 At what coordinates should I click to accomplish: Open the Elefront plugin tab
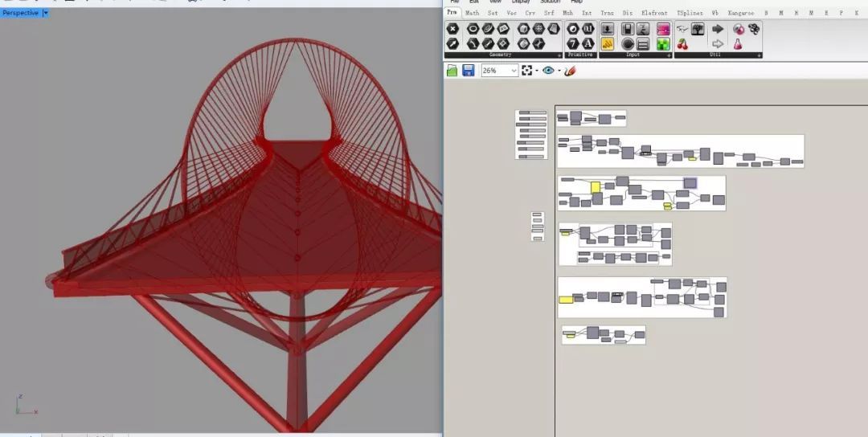click(x=654, y=13)
